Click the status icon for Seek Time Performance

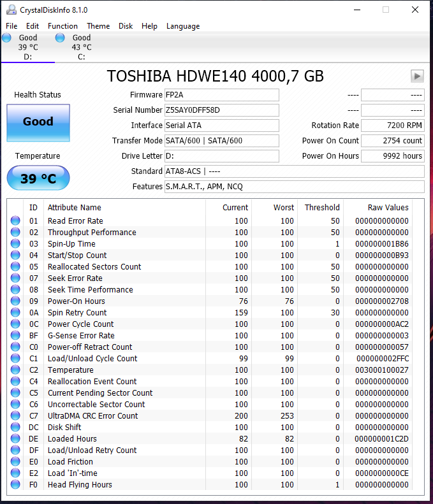point(15,289)
